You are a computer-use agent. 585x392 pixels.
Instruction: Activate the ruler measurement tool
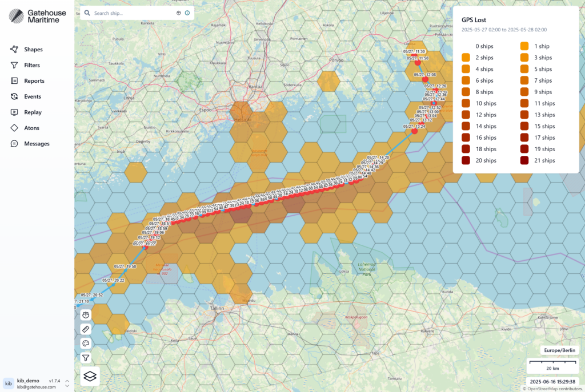(x=86, y=329)
